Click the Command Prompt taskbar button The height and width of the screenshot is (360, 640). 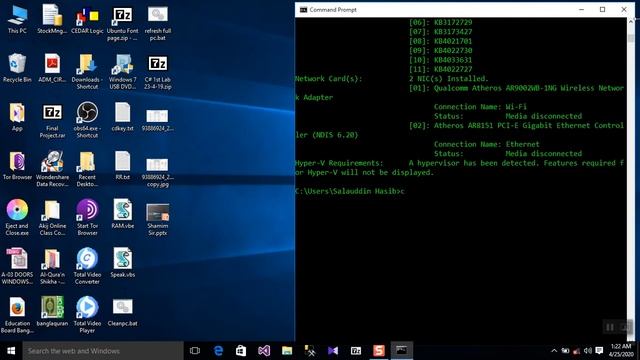[402, 351]
